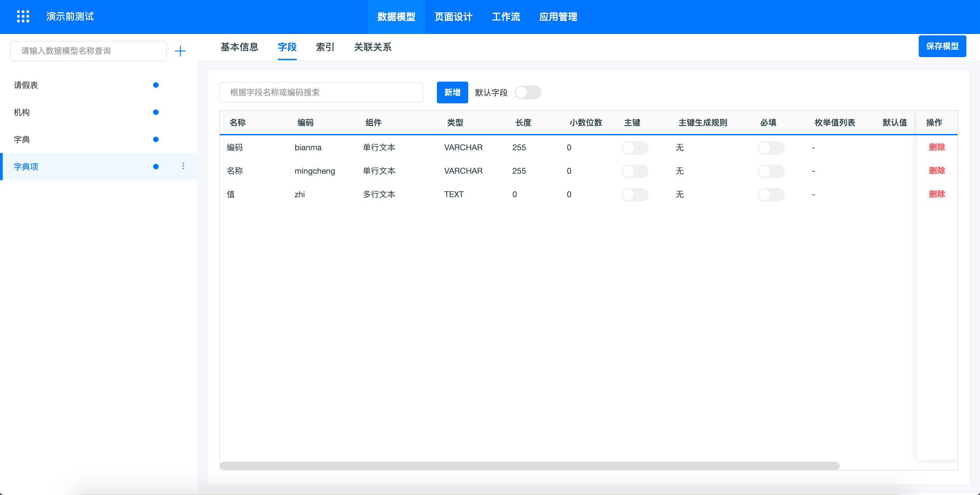Click the 新增 button
Screen dimensions: 980x495
tap(452, 92)
